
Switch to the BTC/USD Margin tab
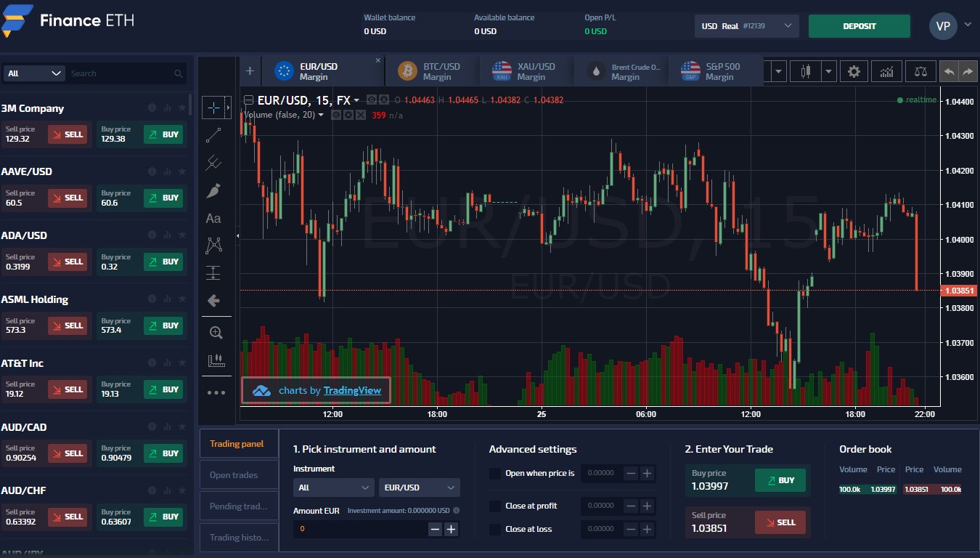click(431, 71)
